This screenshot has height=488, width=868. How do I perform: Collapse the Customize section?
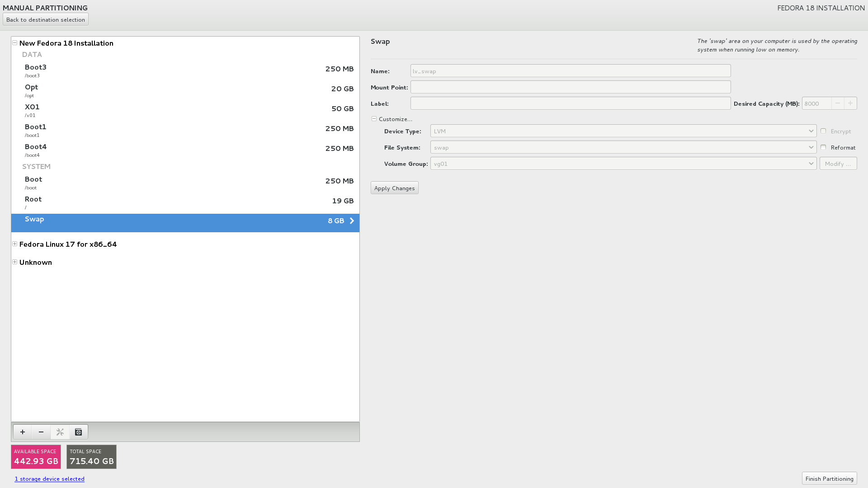click(x=374, y=119)
